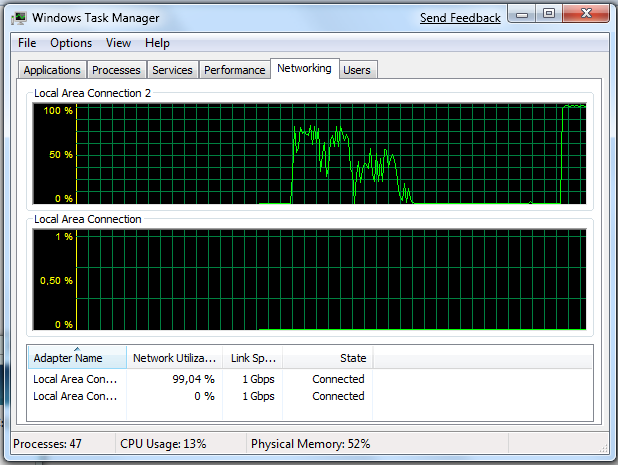619x466 pixels.
Task: Sort by Link Speed column header
Action: (253, 358)
